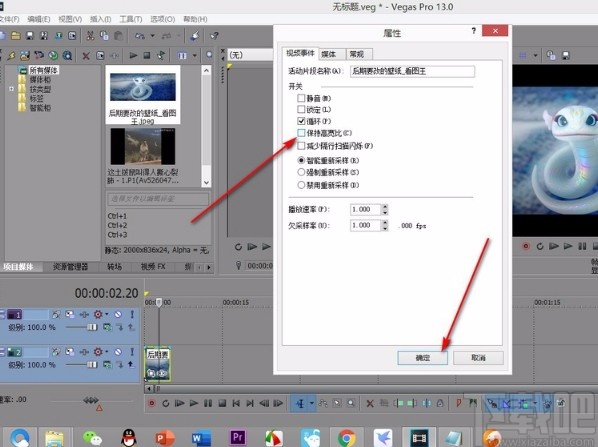Open the normal edit tool dropdown arrow
This screenshot has width=598, height=447.
coord(312,403)
